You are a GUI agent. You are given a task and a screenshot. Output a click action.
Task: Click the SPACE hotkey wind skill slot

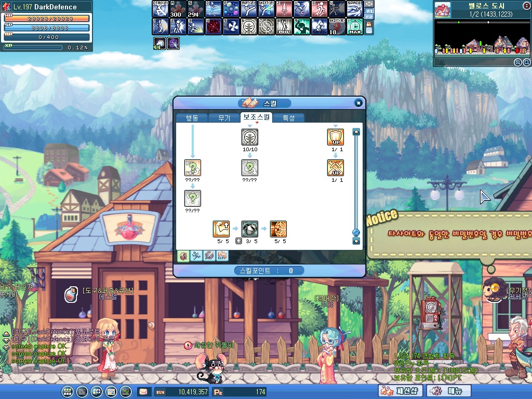354,9
